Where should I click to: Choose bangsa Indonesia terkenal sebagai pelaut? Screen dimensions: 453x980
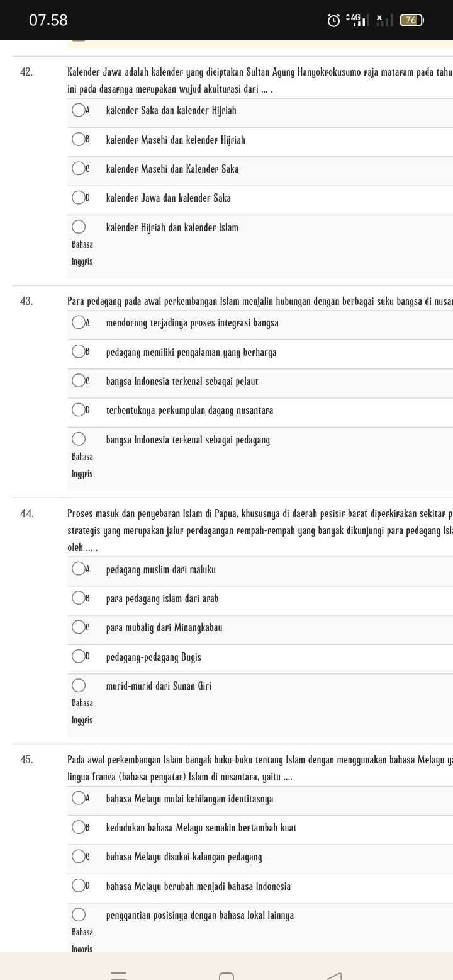pos(79,381)
